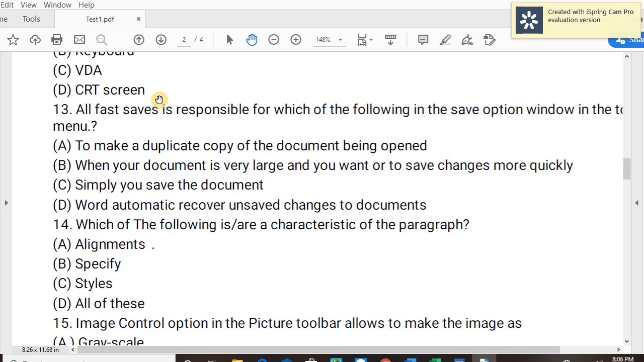Click the vertical scrollbar thumb
Screen dimensions: 644x362
pyautogui.click(x=627, y=168)
